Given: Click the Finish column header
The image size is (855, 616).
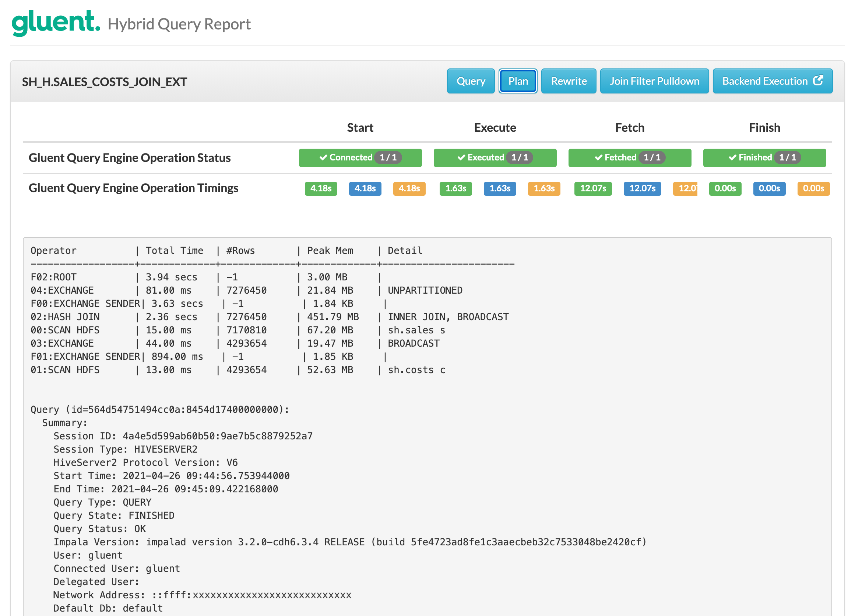Looking at the screenshot, I should [x=764, y=128].
